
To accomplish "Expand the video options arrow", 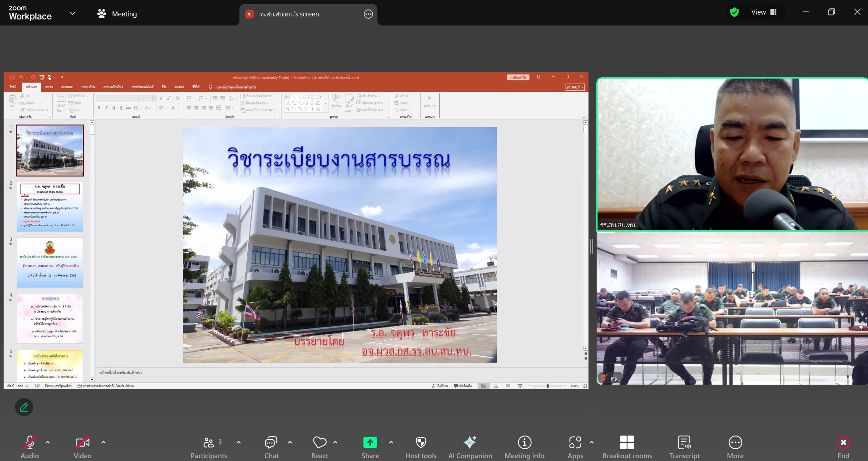I will (x=103, y=442).
